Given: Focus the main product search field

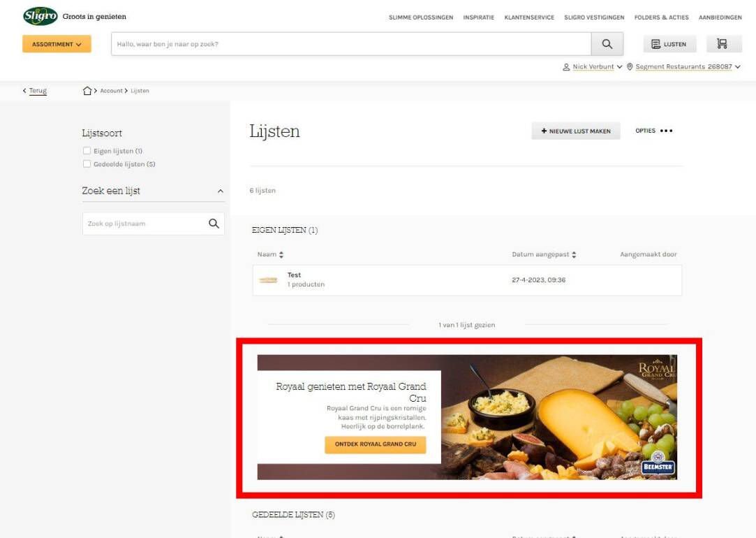Looking at the screenshot, I should tap(352, 44).
